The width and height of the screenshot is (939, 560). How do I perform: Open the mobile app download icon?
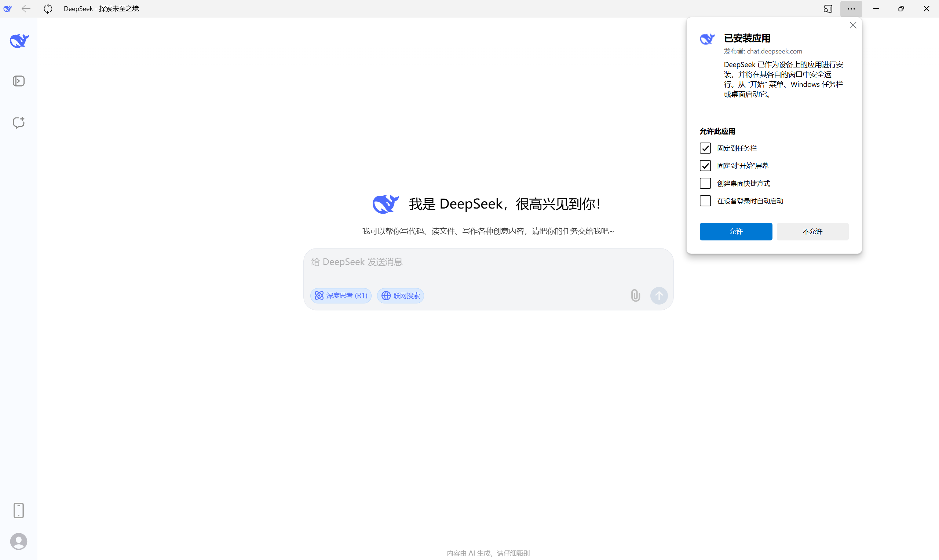[x=18, y=510]
